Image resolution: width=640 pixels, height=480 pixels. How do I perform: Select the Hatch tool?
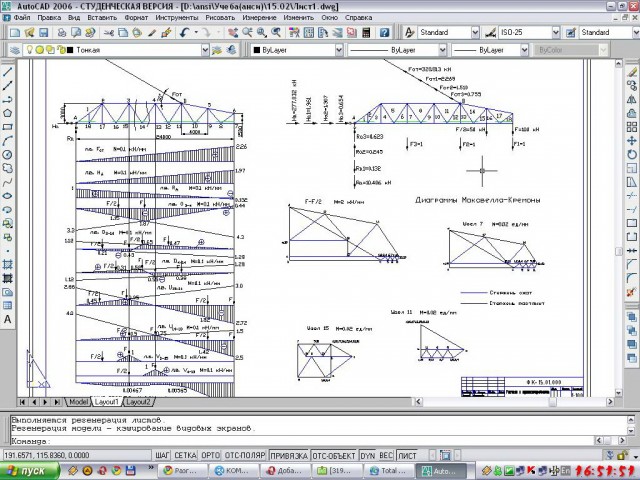(x=7, y=264)
